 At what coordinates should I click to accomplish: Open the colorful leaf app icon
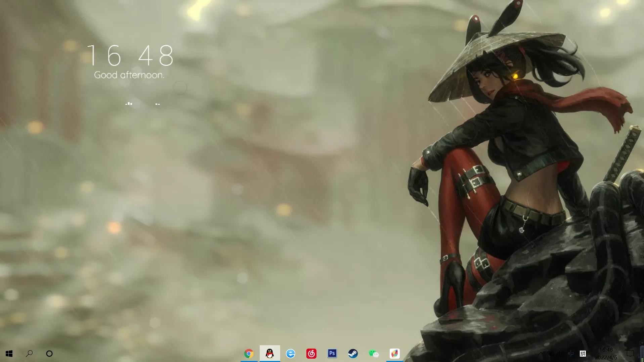[394, 354]
